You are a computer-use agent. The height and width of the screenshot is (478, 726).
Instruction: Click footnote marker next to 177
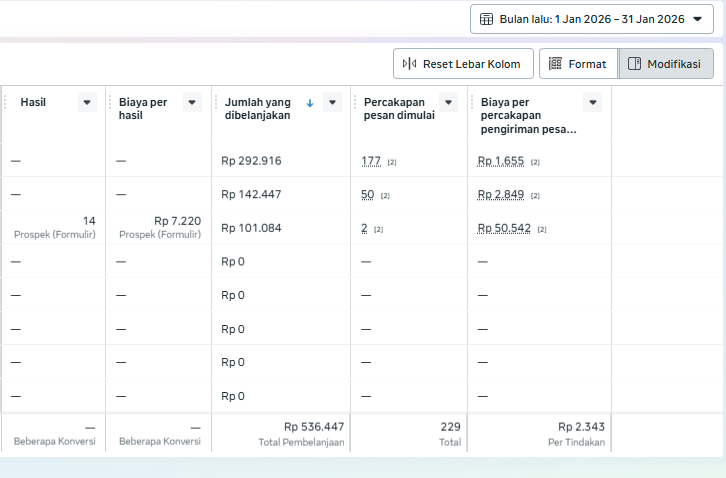point(393,162)
